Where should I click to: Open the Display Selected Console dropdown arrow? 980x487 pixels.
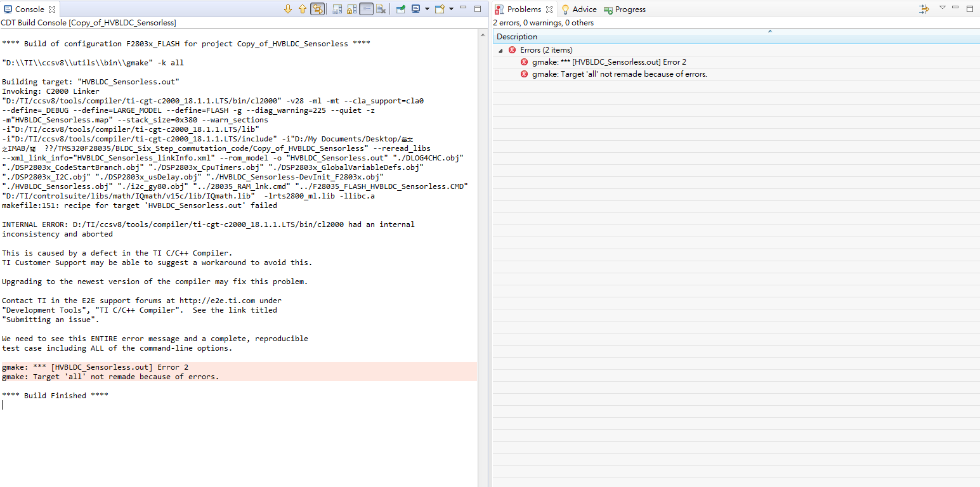tap(427, 9)
